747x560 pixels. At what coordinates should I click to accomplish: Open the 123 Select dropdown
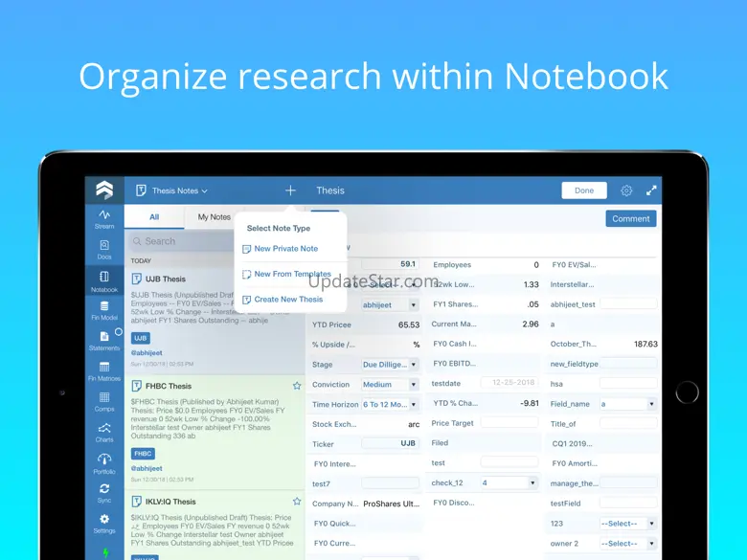click(x=628, y=524)
